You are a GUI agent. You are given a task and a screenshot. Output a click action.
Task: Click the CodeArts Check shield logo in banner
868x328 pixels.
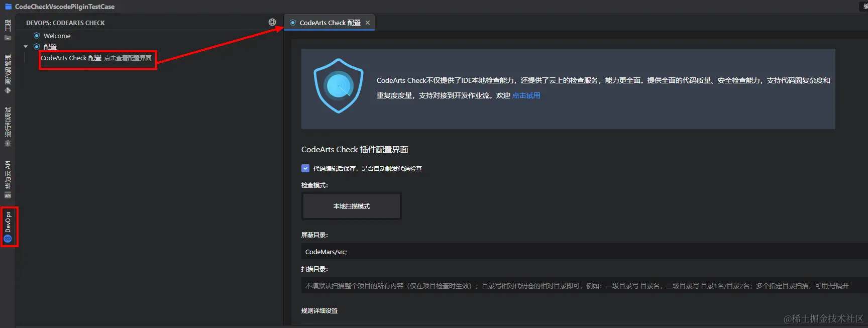click(338, 86)
